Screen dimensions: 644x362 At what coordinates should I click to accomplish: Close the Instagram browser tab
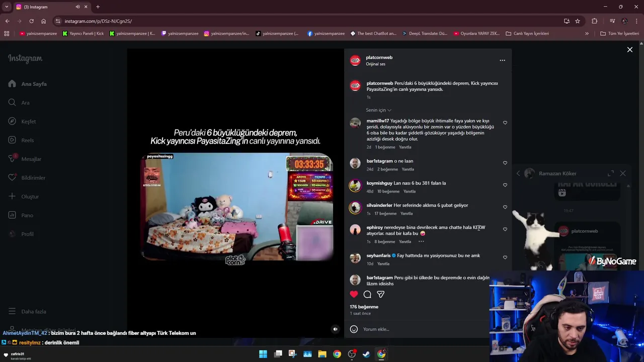pos(86,7)
